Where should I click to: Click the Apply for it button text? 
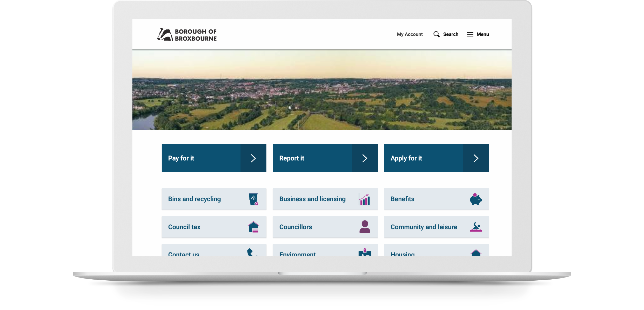[x=406, y=158]
